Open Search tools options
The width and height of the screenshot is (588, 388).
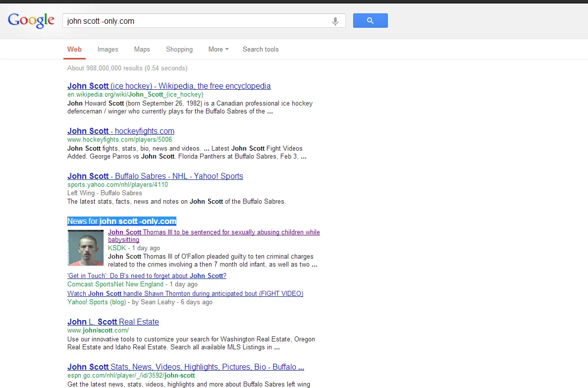click(x=261, y=49)
